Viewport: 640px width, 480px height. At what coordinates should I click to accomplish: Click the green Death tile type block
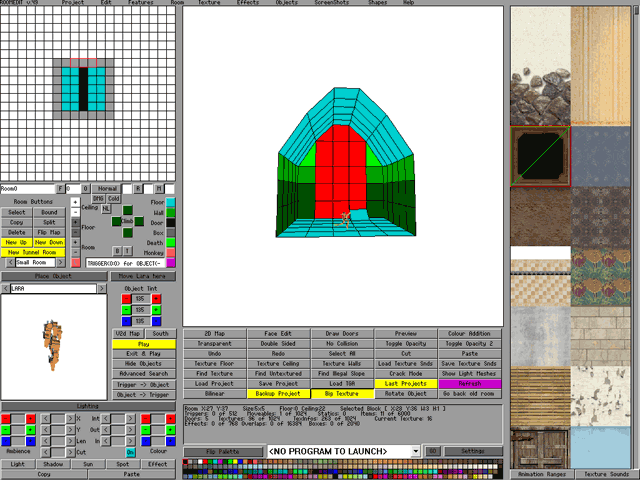point(171,241)
